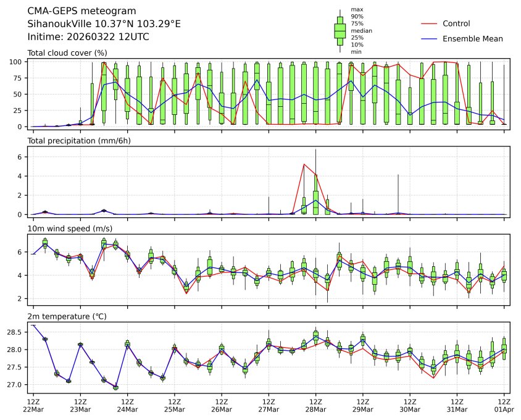This screenshot has width=521, height=420.
Task: Select the 'Ensemble Mean' legend label
Action: pos(472,38)
